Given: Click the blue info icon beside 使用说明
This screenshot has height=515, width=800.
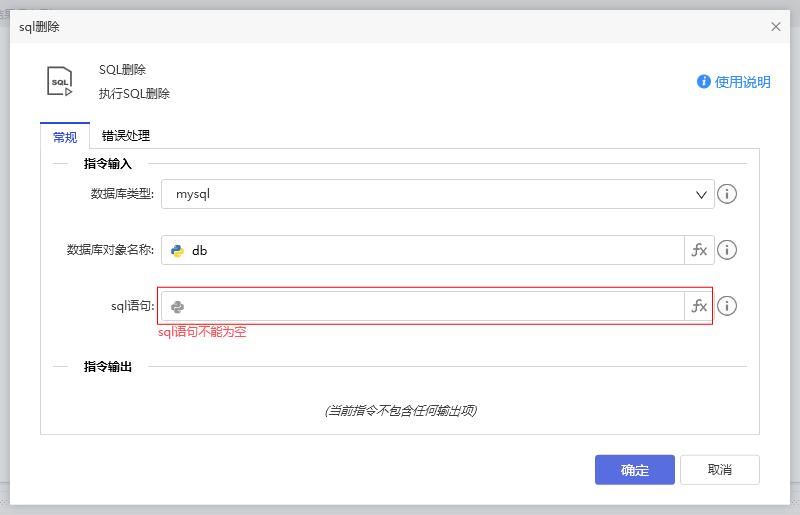Looking at the screenshot, I should (704, 82).
